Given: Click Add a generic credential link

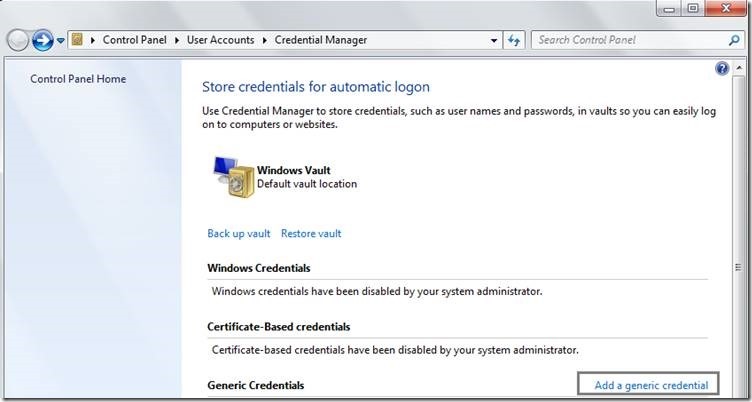Looking at the screenshot, I should pos(651,385).
